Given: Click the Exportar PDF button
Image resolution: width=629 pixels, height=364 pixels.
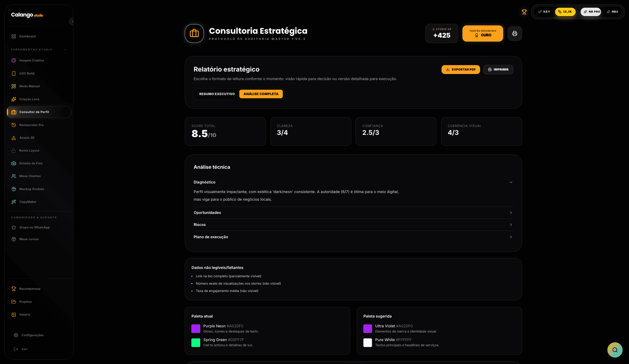Looking at the screenshot, I should coord(461,69).
